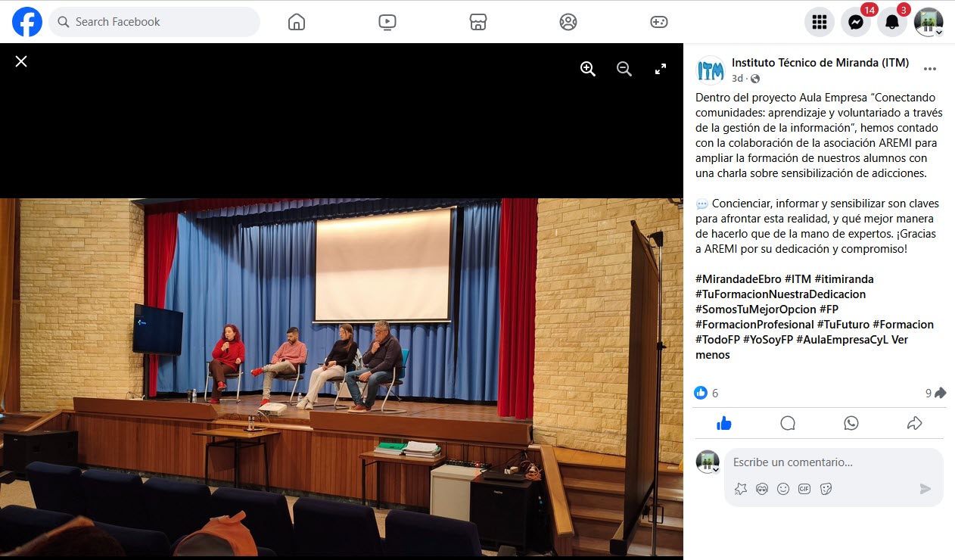Click the Facebook logo

pyautogui.click(x=27, y=22)
